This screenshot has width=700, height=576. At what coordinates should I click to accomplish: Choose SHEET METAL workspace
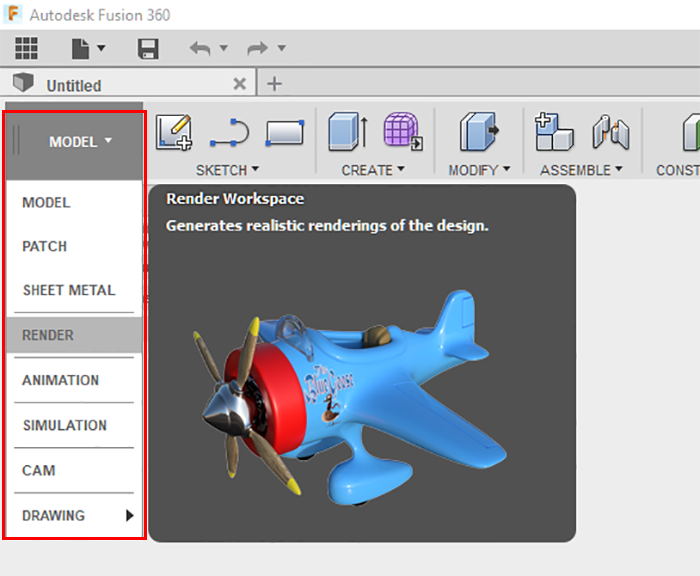[75, 290]
